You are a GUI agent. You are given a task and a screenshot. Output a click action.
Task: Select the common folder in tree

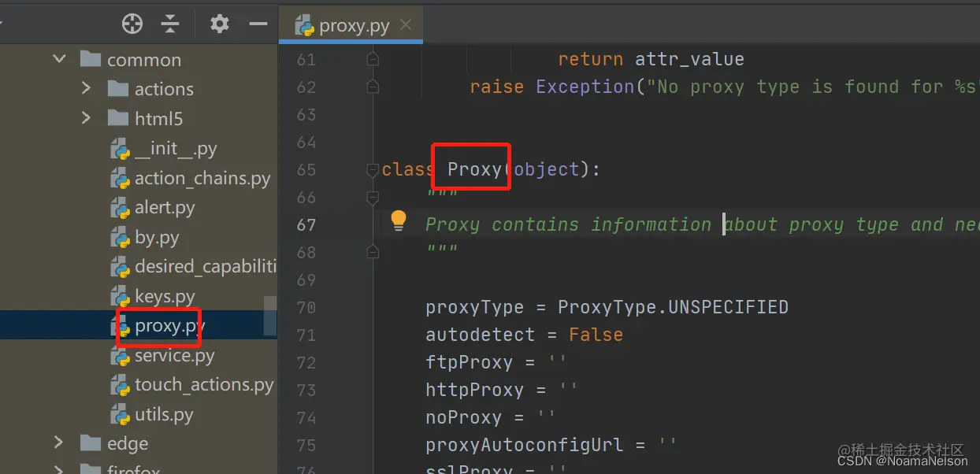tap(143, 60)
